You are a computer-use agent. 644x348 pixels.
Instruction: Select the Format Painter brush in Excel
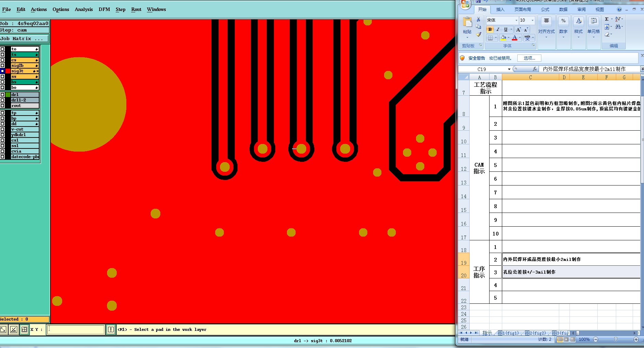[479, 34]
